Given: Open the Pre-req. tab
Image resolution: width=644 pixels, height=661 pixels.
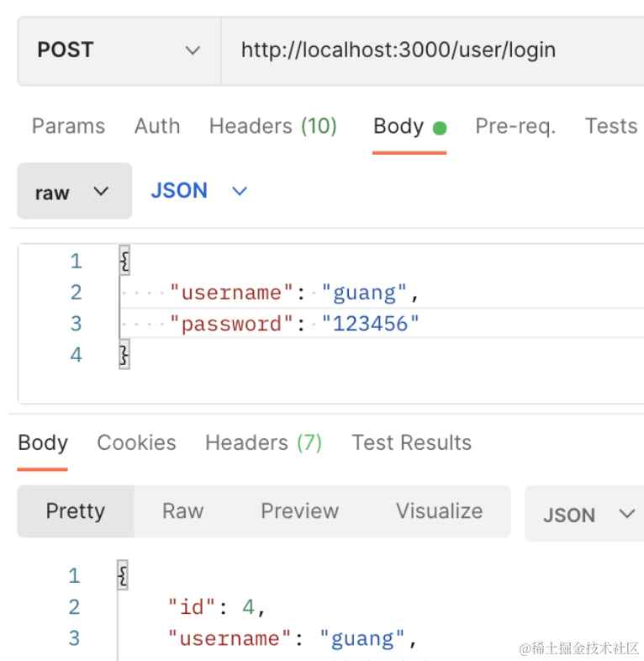Looking at the screenshot, I should [x=515, y=126].
